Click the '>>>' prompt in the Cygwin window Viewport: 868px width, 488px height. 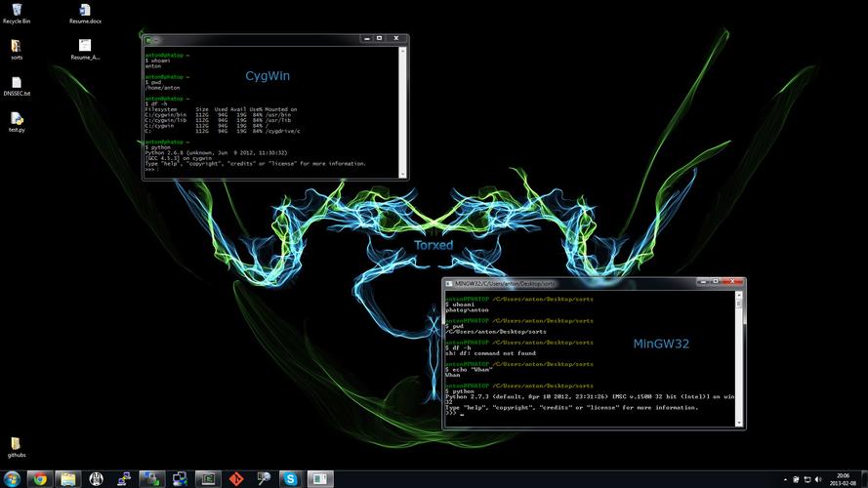[149, 169]
